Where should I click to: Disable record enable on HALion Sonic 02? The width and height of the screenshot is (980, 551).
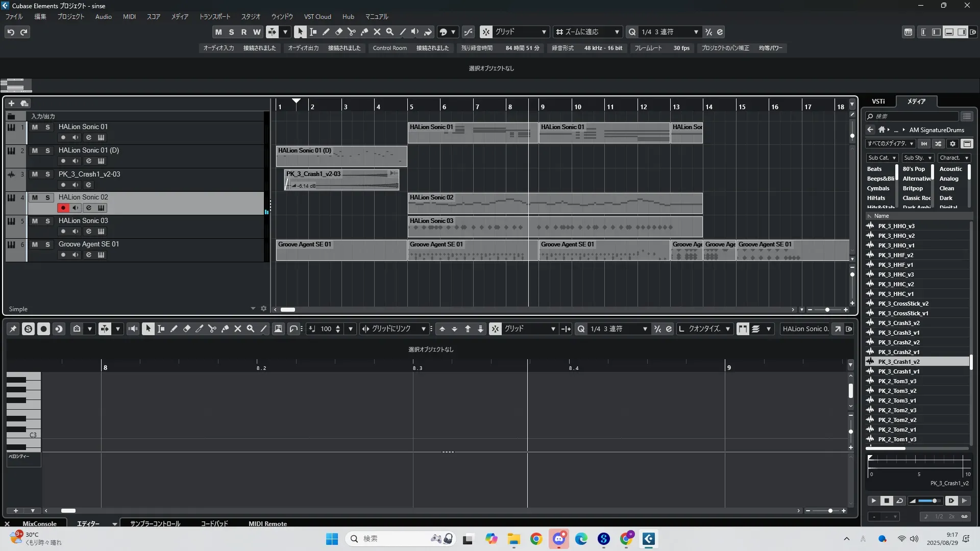click(63, 208)
